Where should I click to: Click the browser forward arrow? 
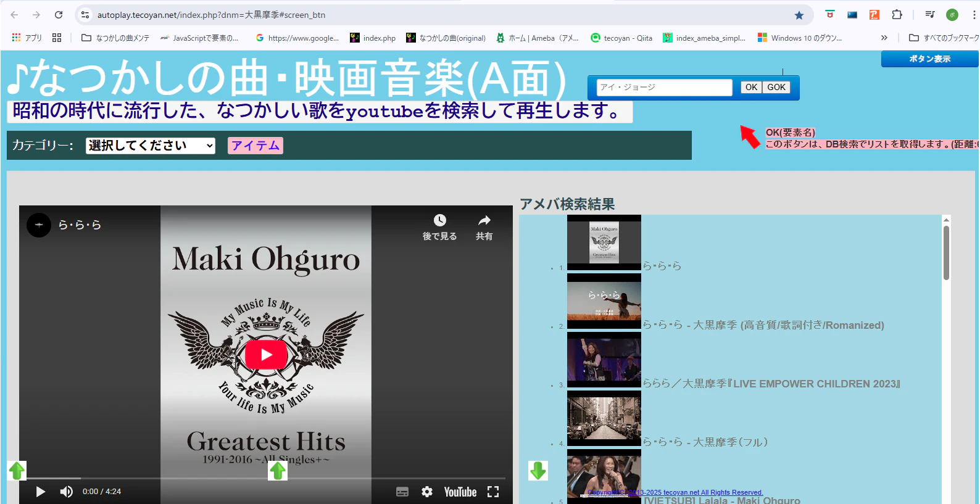pos(36,15)
